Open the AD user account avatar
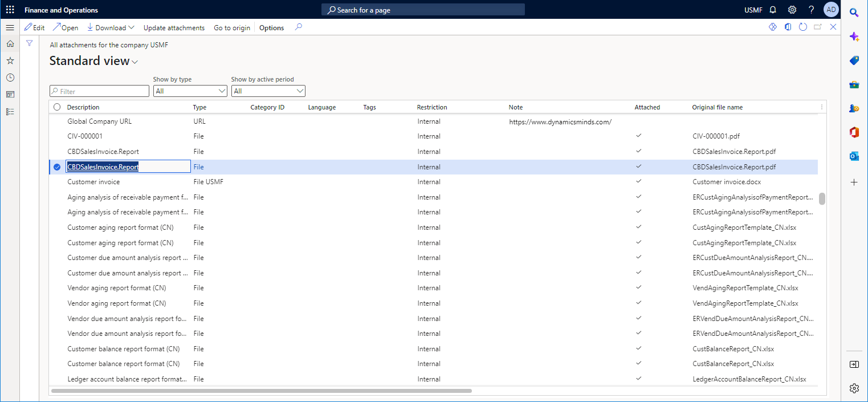 [x=831, y=10]
